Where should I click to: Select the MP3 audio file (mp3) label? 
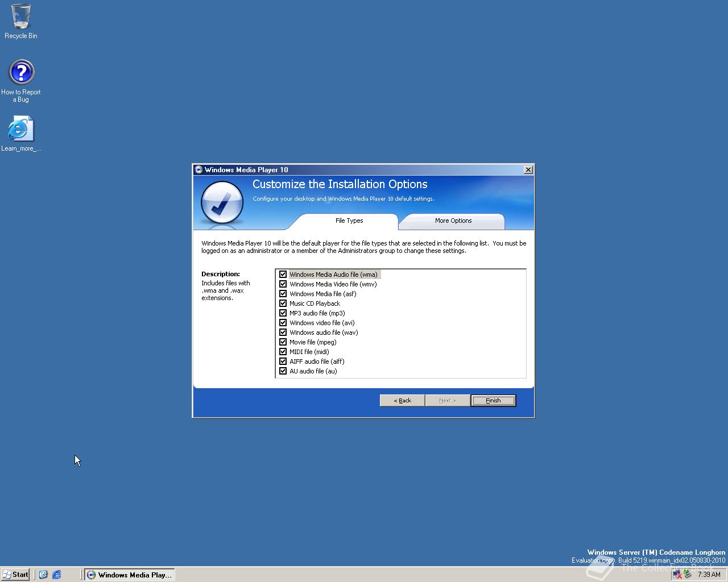317,313
